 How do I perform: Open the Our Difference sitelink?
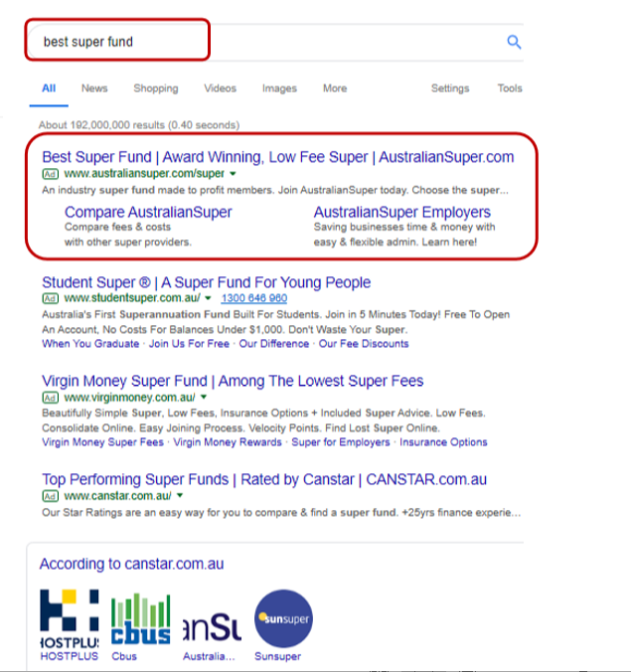[x=273, y=344]
